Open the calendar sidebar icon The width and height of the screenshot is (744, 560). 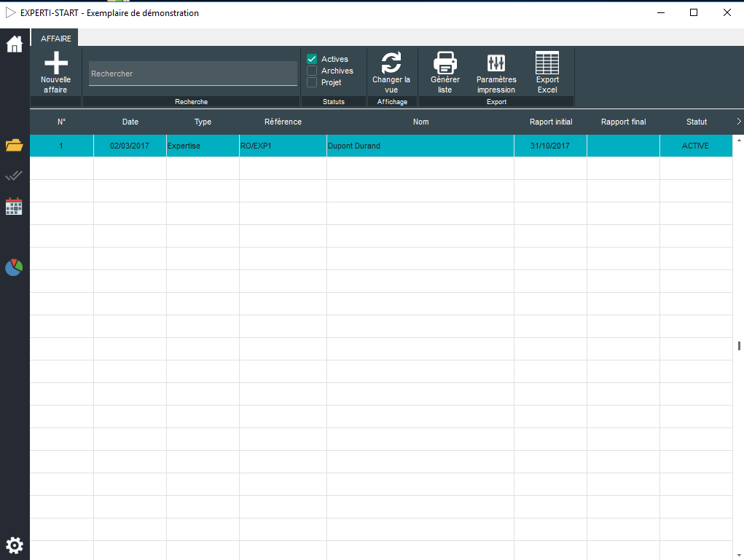[x=14, y=206]
